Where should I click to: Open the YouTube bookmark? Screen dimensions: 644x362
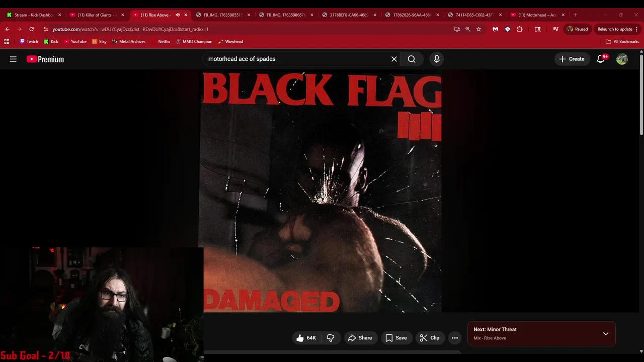tap(75, 42)
